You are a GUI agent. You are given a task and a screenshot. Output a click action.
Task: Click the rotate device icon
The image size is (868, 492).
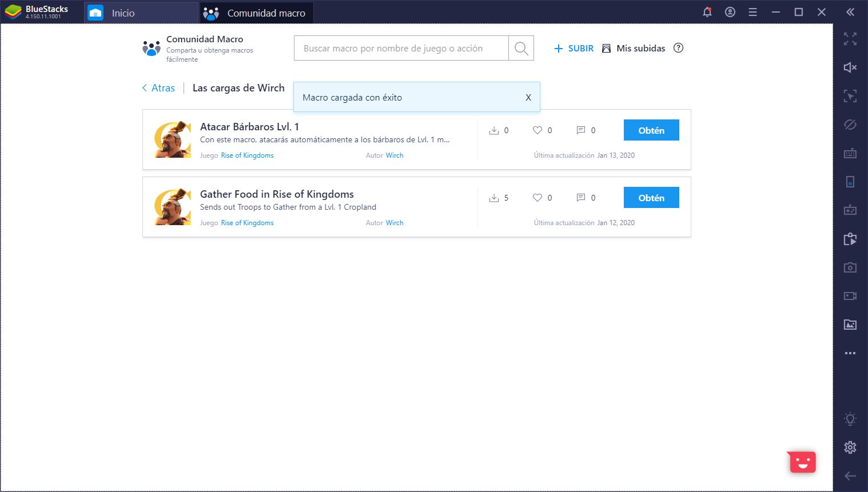(x=850, y=182)
